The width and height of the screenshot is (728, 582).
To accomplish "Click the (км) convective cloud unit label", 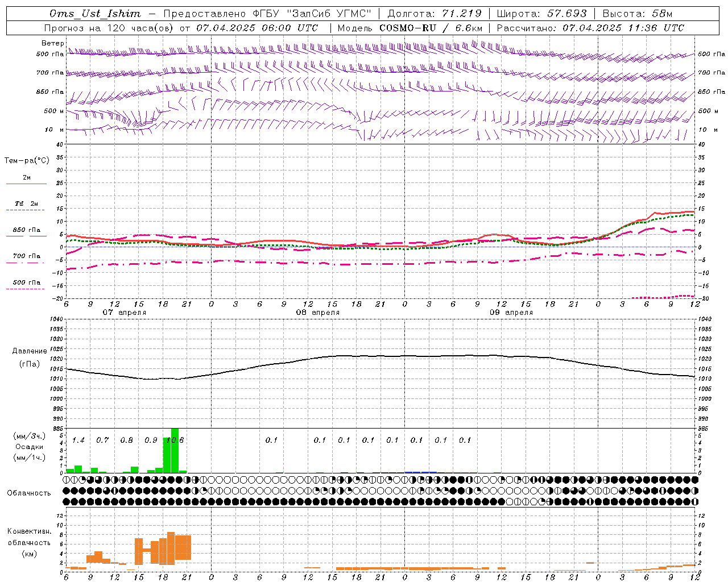I will coord(29,554).
